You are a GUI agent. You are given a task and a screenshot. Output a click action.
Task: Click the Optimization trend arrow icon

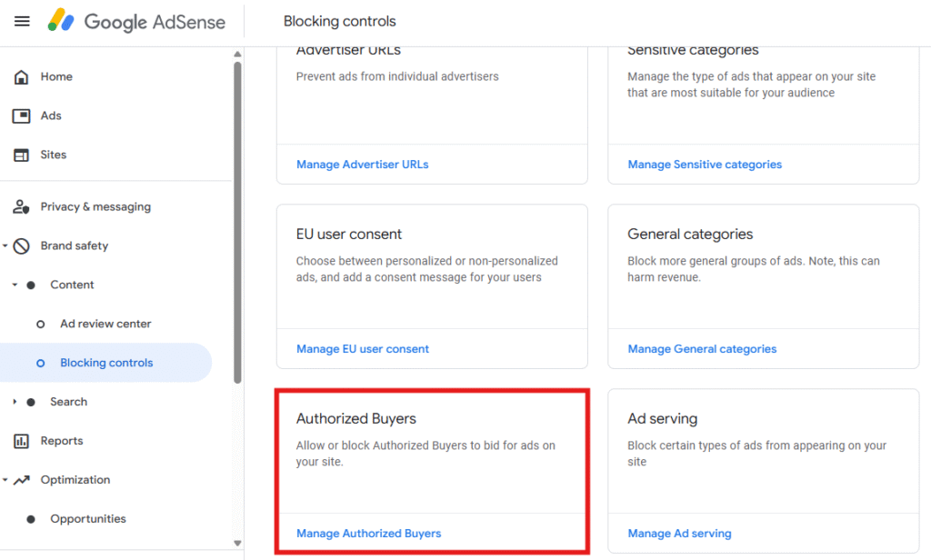click(x=23, y=480)
